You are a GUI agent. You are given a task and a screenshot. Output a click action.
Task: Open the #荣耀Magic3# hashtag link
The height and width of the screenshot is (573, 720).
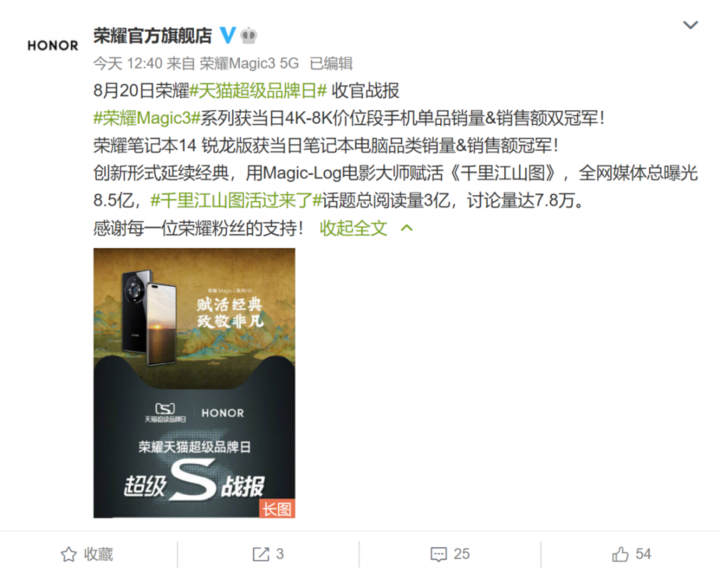(x=147, y=118)
